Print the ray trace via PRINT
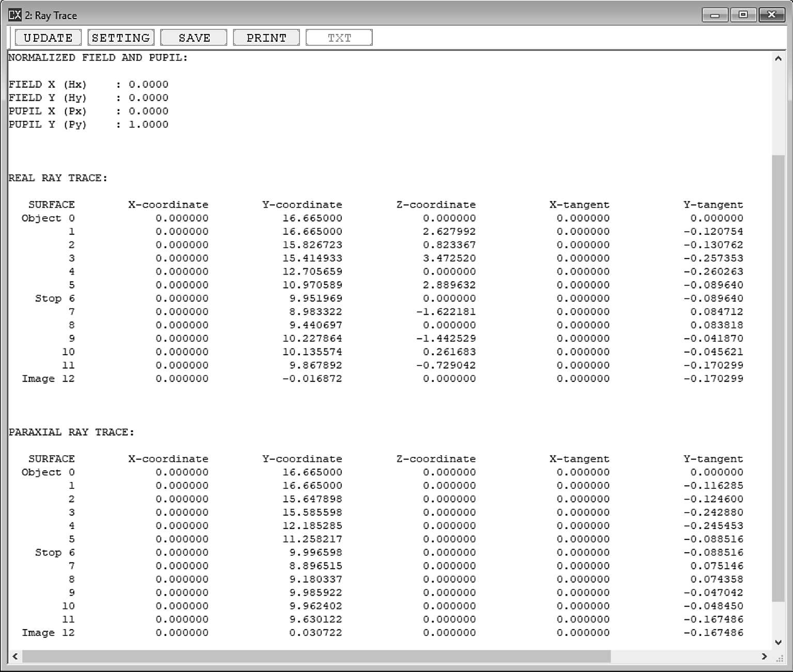The image size is (793, 672). pos(266,38)
